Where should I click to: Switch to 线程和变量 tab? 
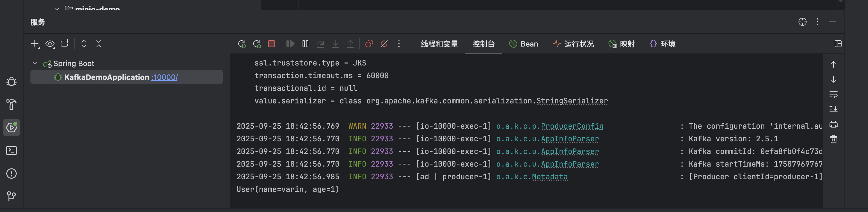[x=439, y=44]
